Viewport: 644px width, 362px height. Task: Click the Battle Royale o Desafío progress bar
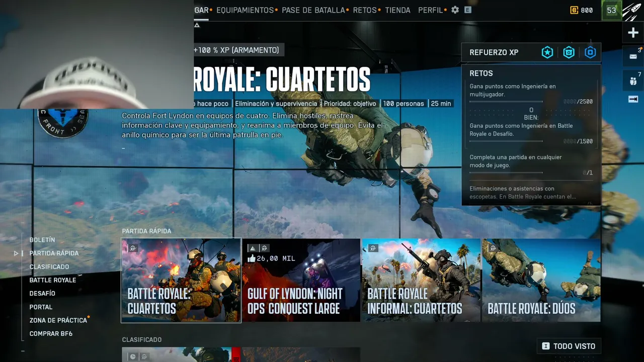(x=506, y=141)
